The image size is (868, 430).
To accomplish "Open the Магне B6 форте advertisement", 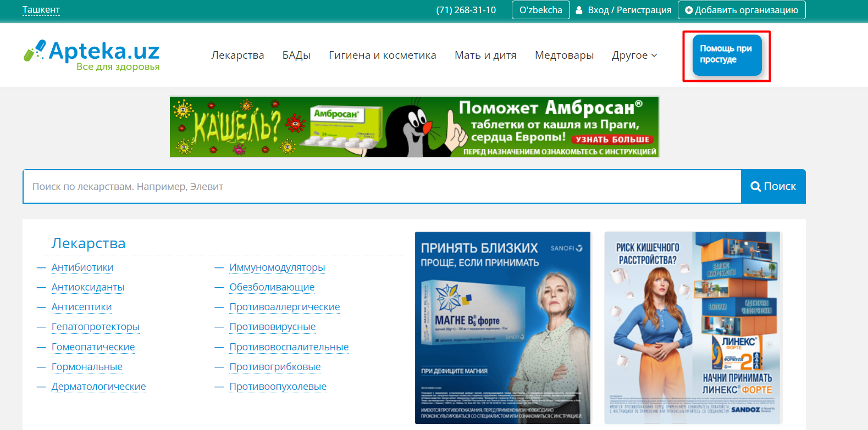I will pos(502,328).
